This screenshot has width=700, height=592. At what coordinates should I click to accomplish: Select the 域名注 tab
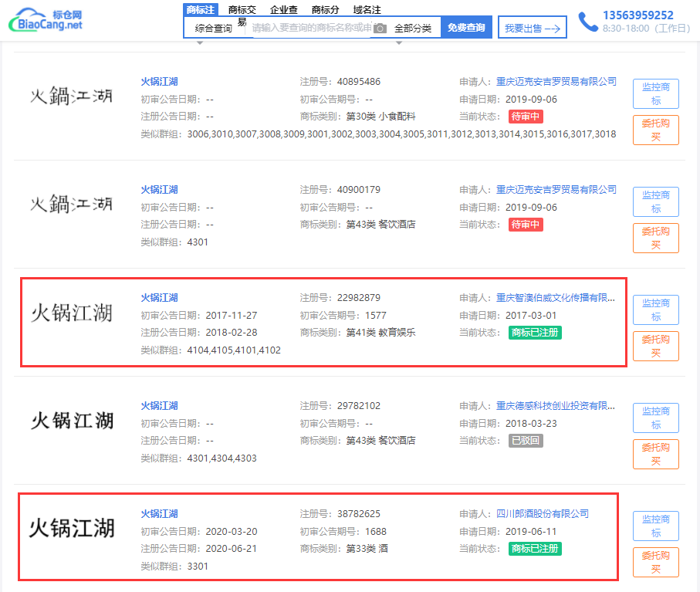coord(367,10)
